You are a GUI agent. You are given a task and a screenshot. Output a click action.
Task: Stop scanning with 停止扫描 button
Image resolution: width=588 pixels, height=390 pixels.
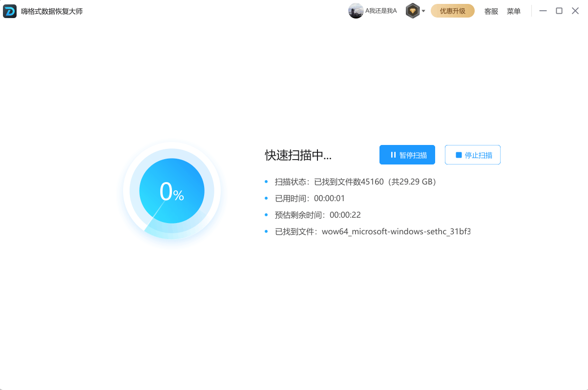472,154
